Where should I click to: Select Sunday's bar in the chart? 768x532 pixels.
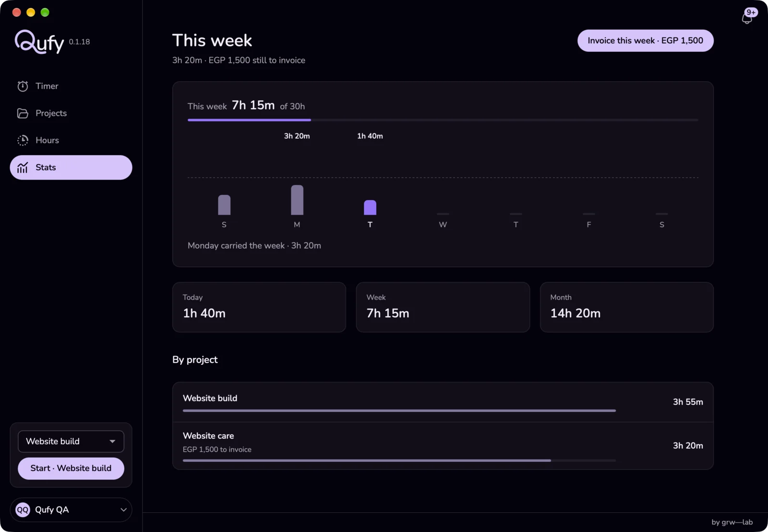(224, 205)
